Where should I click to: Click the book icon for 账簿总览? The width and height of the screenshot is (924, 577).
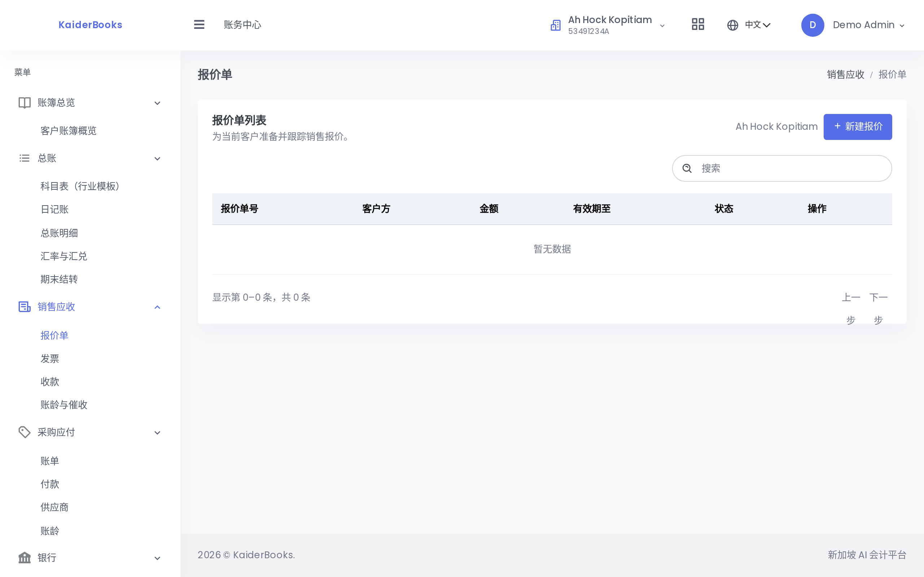pos(25,103)
